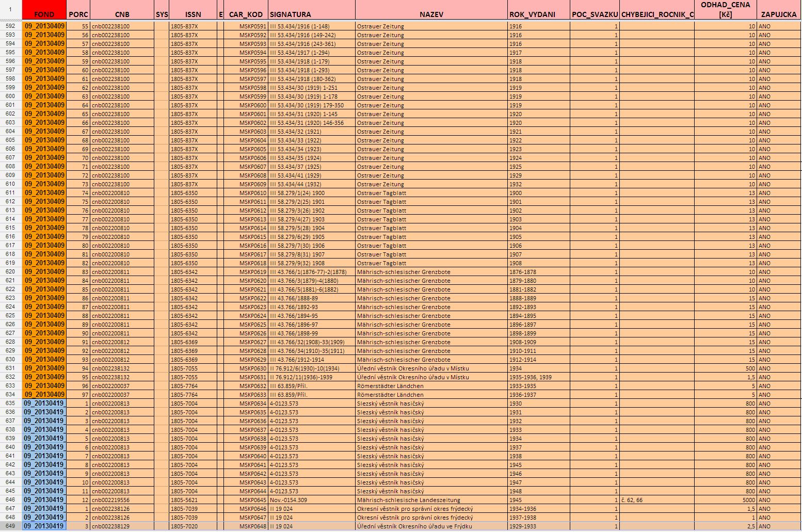The image size is (802, 532).
Task: Select cell MSKP0630
Action: (246, 368)
